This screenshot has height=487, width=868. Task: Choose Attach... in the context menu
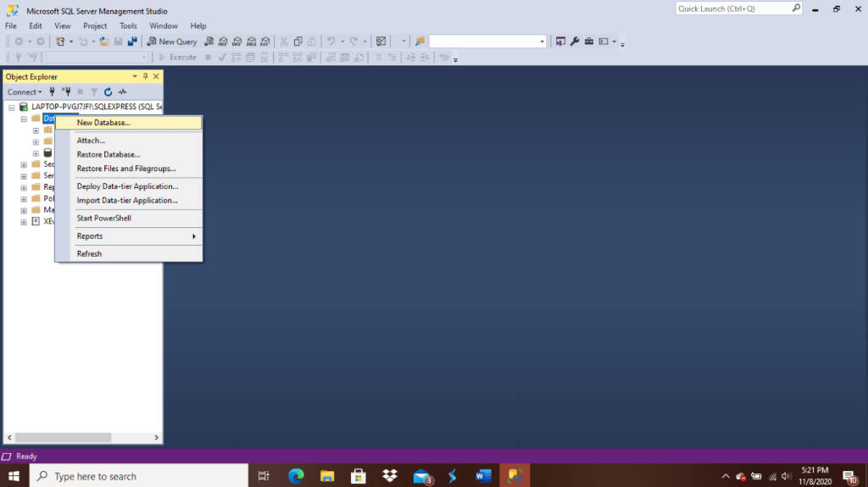tap(129, 141)
